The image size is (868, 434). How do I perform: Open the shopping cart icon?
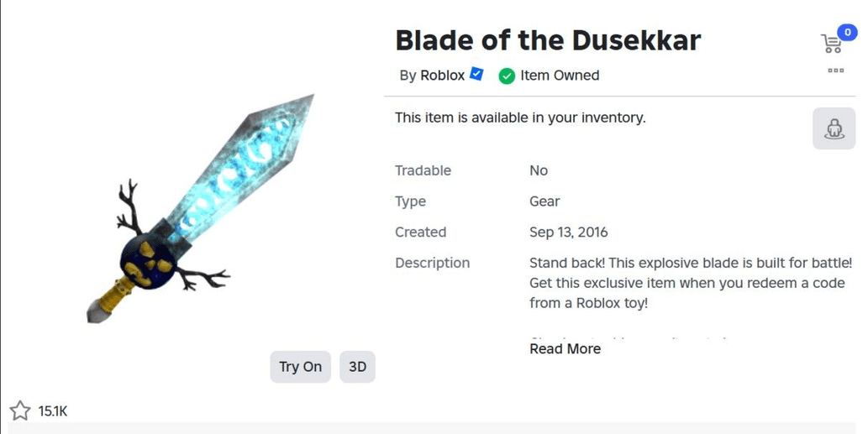[830, 44]
